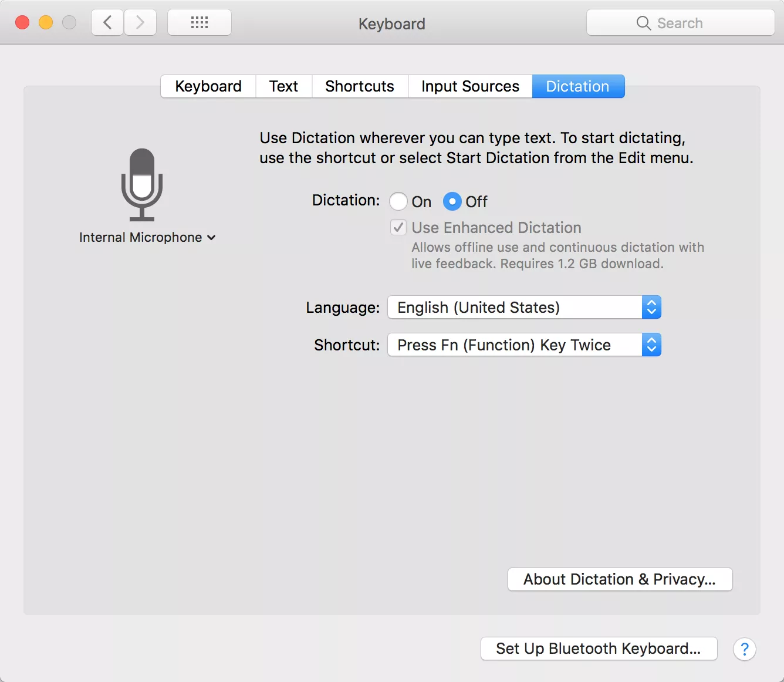Click Set Up Bluetooth Keyboard button
Image resolution: width=784 pixels, height=682 pixels.
point(599,649)
